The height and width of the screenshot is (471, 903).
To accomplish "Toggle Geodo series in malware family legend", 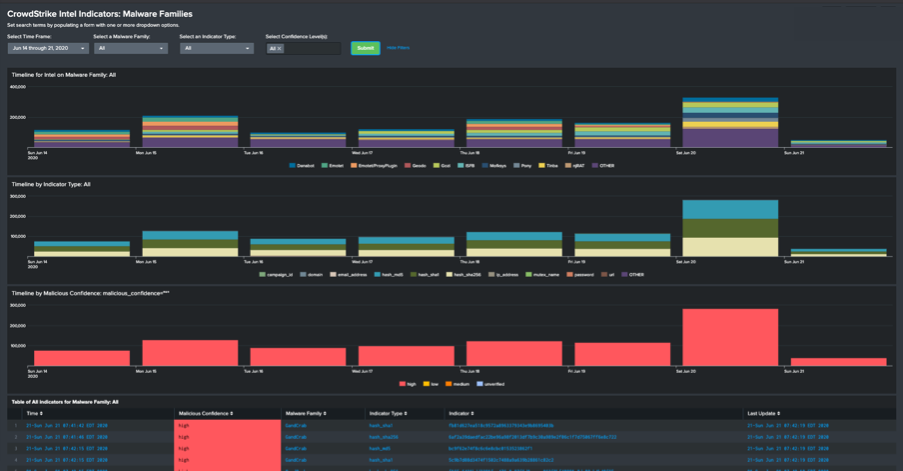I will (415, 166).
